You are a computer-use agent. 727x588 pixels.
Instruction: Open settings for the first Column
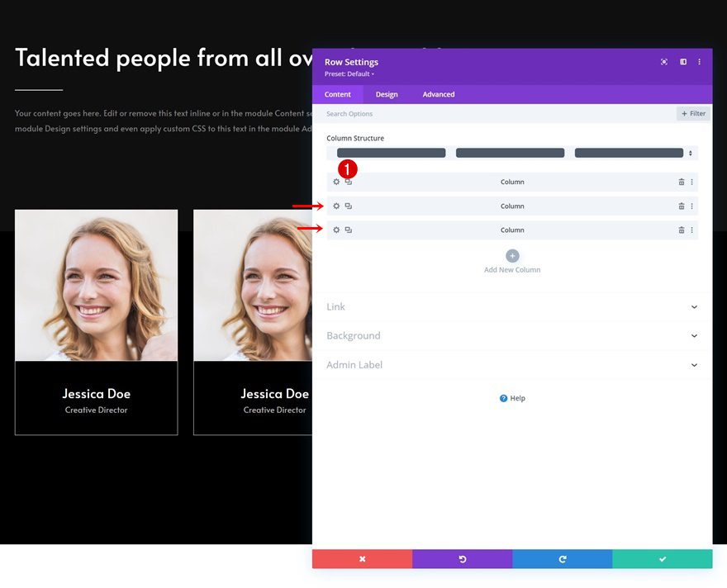point(335,182)
